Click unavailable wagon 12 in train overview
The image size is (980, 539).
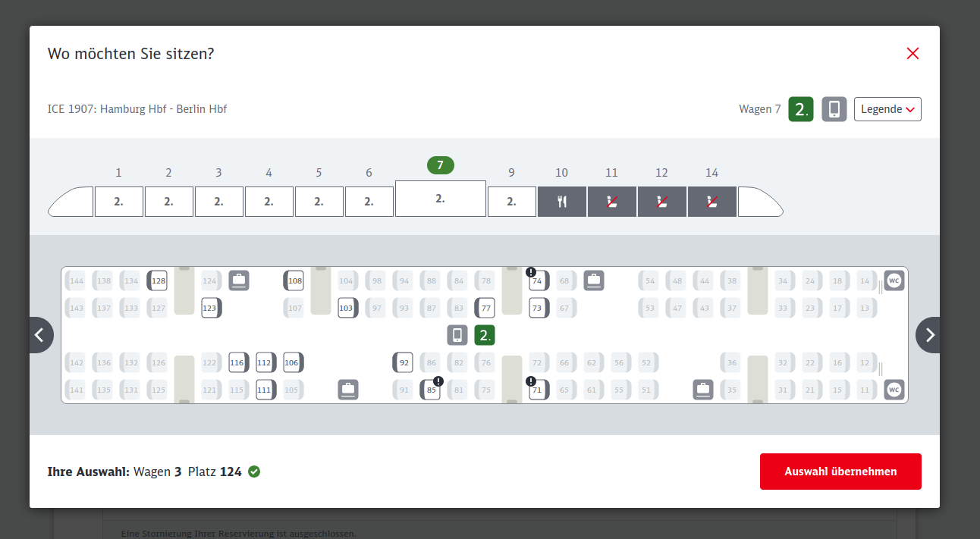[x=662, y=202]
